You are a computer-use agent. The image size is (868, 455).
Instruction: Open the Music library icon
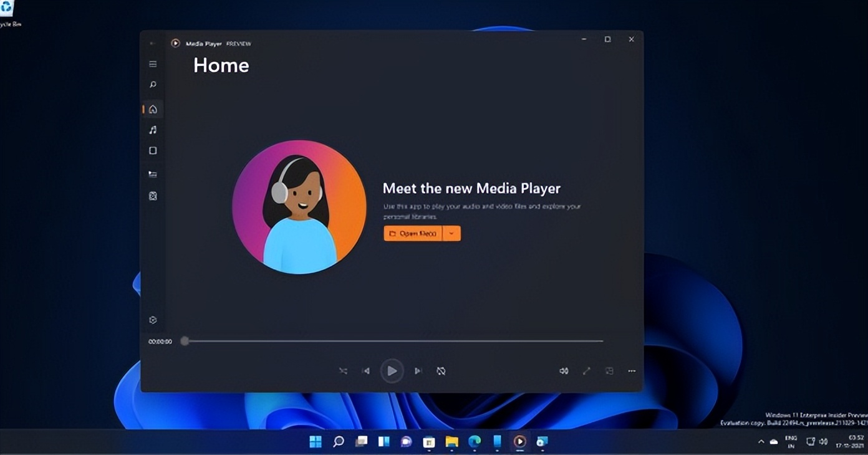153,130
